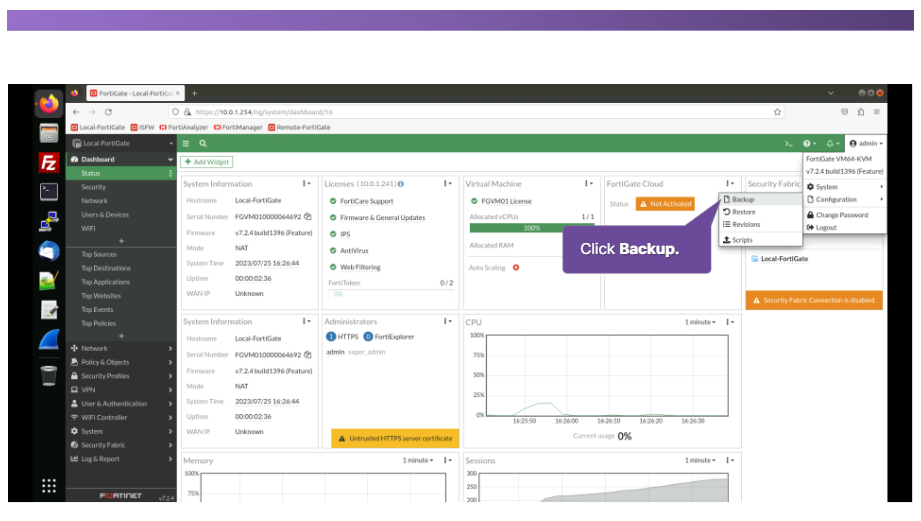Expand Log & Report in sidebar

tap(121, 459)
